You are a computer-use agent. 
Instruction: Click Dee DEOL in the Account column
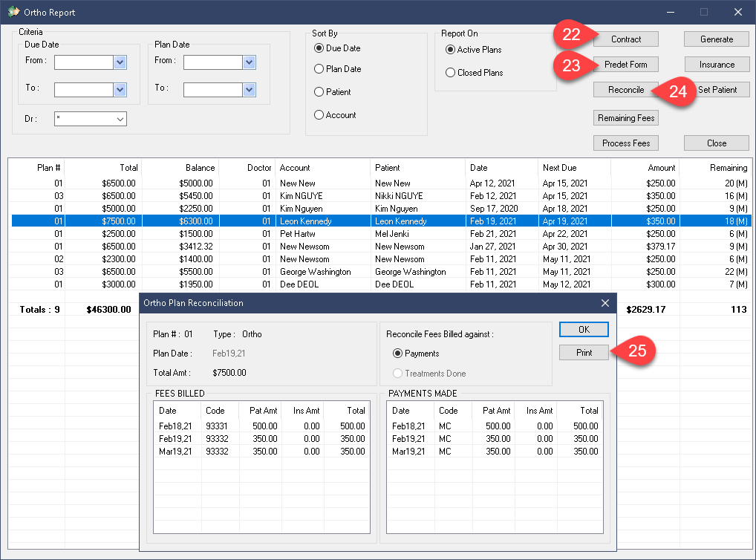click(299, 284)
